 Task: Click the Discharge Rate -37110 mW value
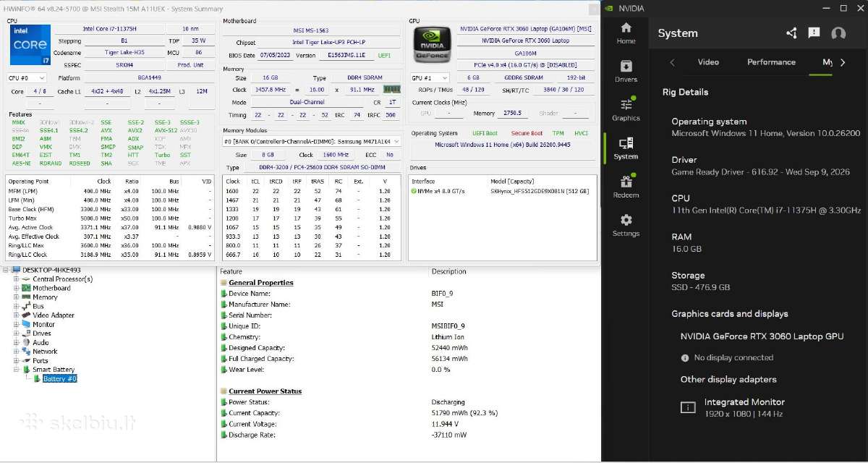coord(449,435)
